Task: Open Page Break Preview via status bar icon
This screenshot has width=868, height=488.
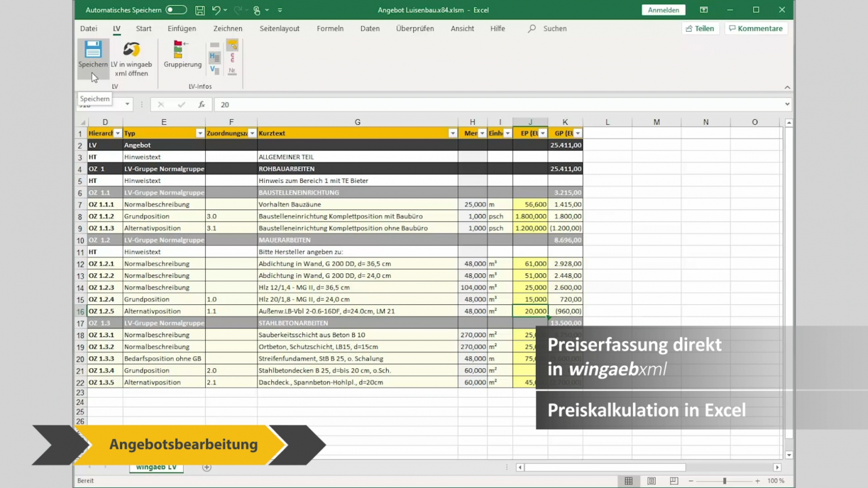Action: click(675, 481)
